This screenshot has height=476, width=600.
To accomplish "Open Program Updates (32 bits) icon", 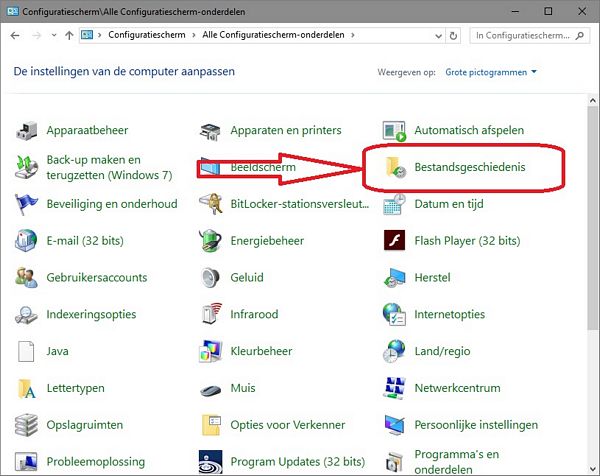I will click(210, 461).
